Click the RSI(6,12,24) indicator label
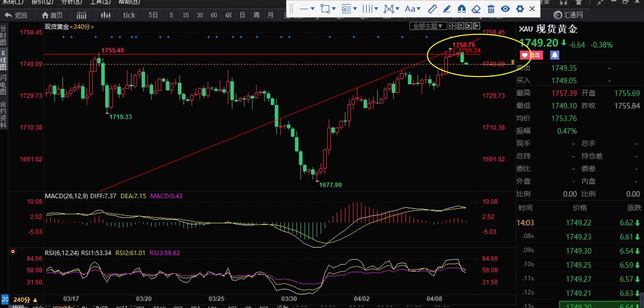Image resolution: width=644 pixels, height=308 pixels. [62, 253]
